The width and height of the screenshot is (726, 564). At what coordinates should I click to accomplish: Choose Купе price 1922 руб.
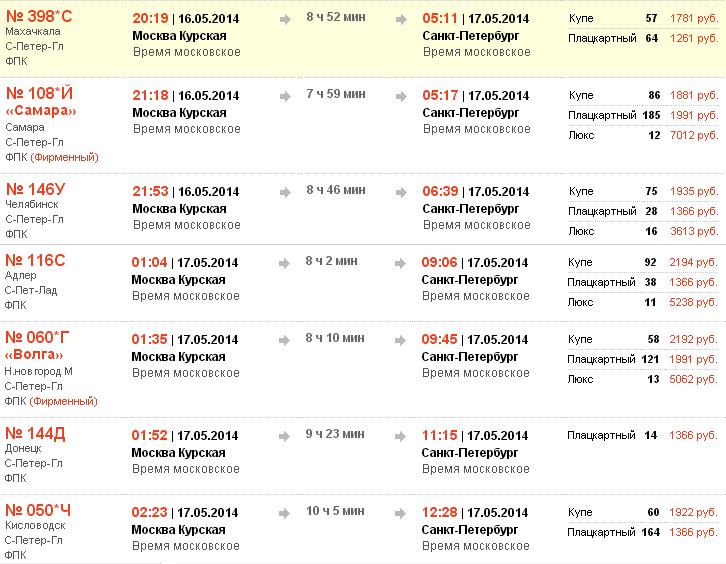coord(694,512)
